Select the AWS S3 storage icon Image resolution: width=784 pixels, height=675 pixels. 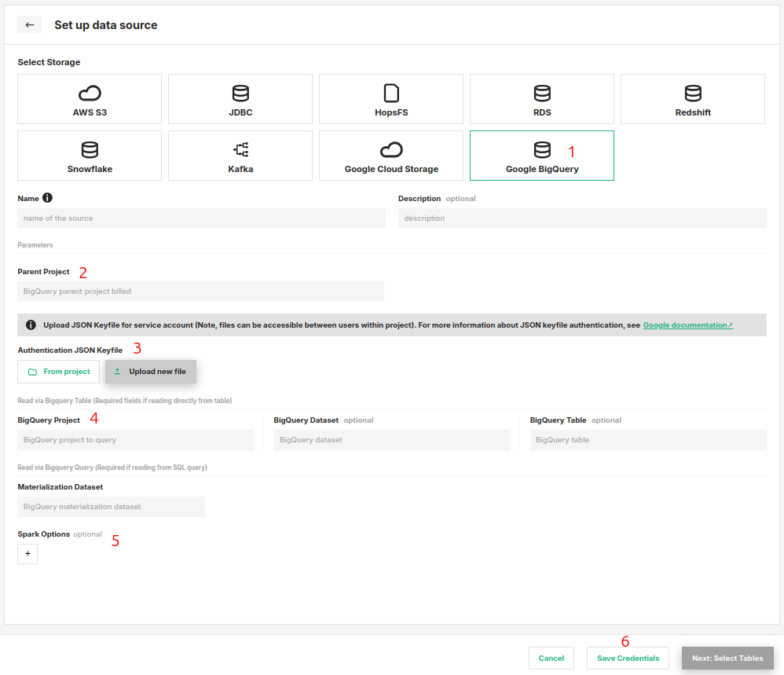click(89, 92)
